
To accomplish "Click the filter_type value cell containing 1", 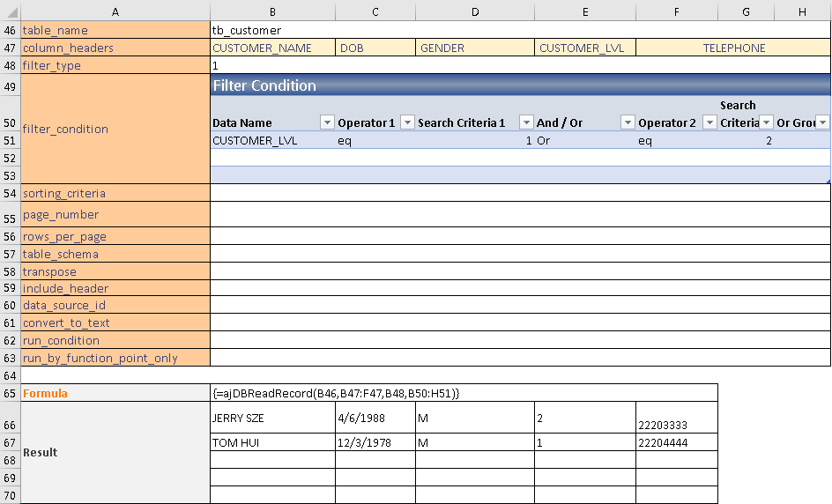I will coord(520,65).
